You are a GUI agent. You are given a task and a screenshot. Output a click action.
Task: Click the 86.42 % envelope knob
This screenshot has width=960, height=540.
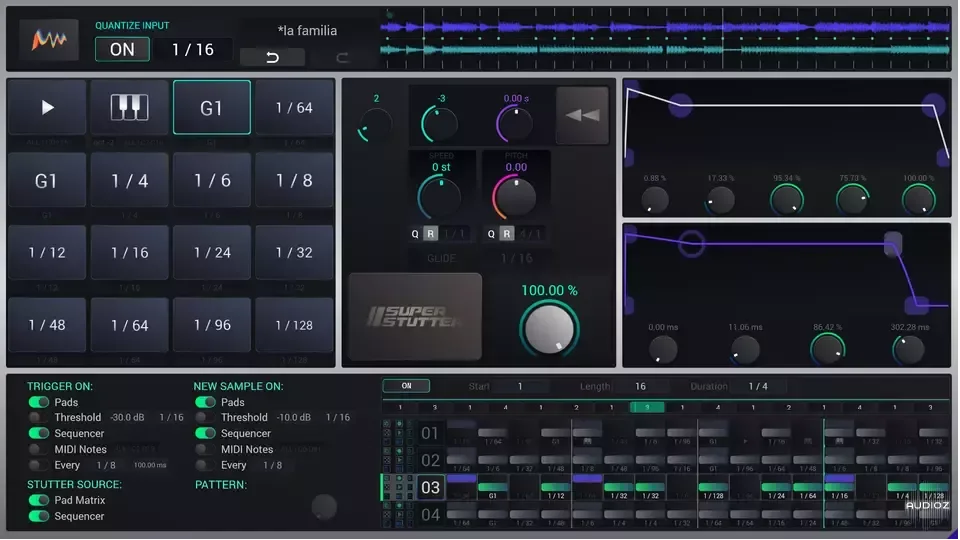tap(827, 350)
